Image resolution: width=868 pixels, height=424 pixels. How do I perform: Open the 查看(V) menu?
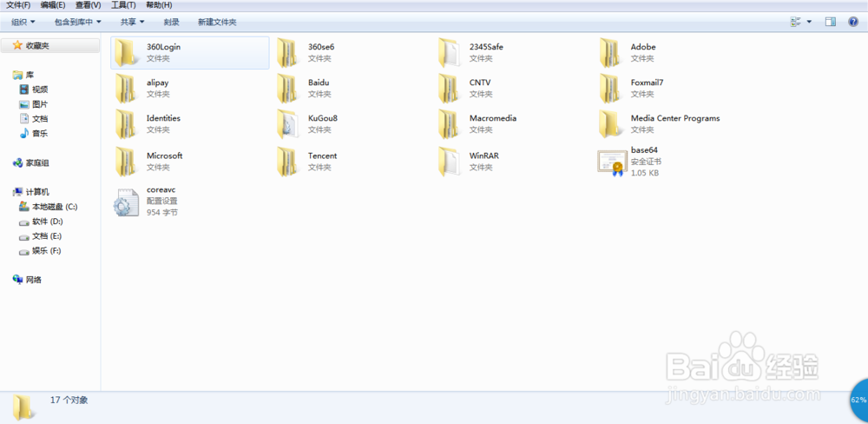coord(88,5)
